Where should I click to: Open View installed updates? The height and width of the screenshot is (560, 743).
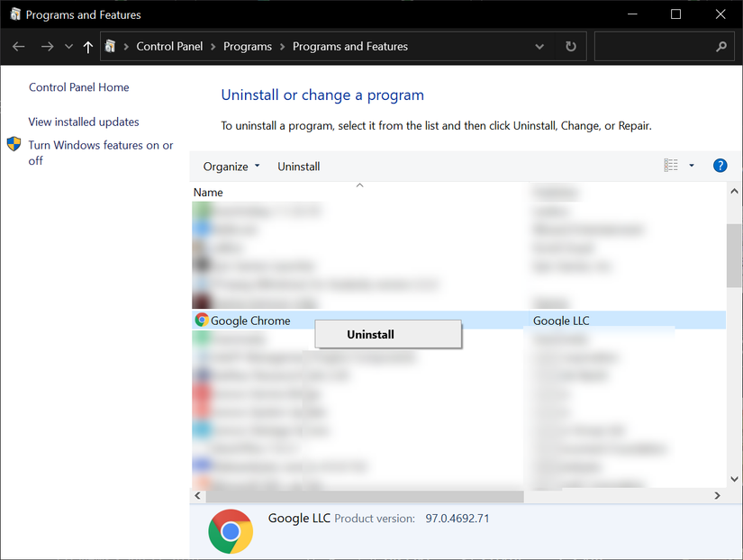click(x=84, y=122)
